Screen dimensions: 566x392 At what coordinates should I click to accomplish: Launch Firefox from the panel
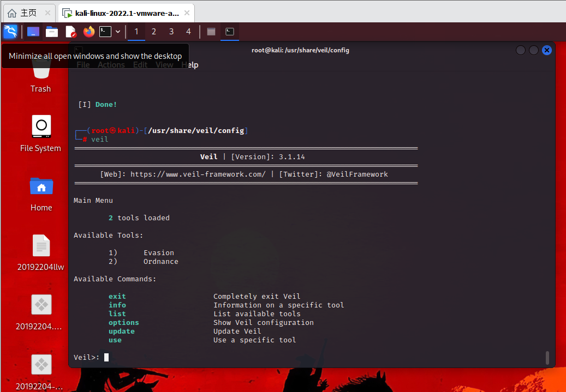pyautogui.click(x=88, y=32)
